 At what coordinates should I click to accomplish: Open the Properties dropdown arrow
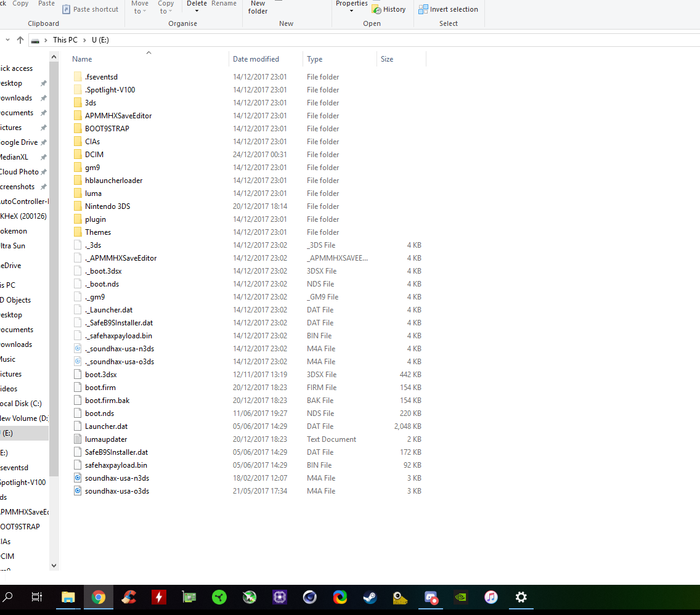(351, 11)
